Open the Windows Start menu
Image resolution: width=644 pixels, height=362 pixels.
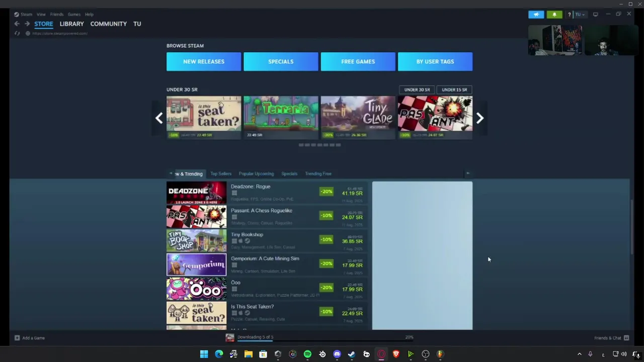[204, 354]
